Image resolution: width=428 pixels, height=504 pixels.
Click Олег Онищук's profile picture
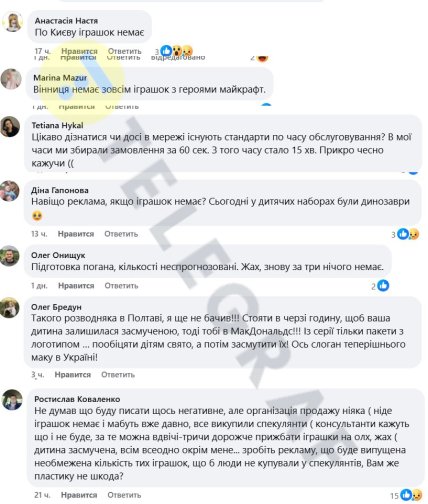tap(9, 256)
